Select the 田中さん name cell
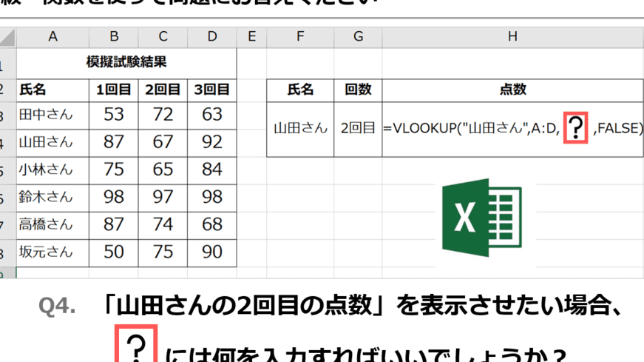The image size is (644, 362). 52,115
